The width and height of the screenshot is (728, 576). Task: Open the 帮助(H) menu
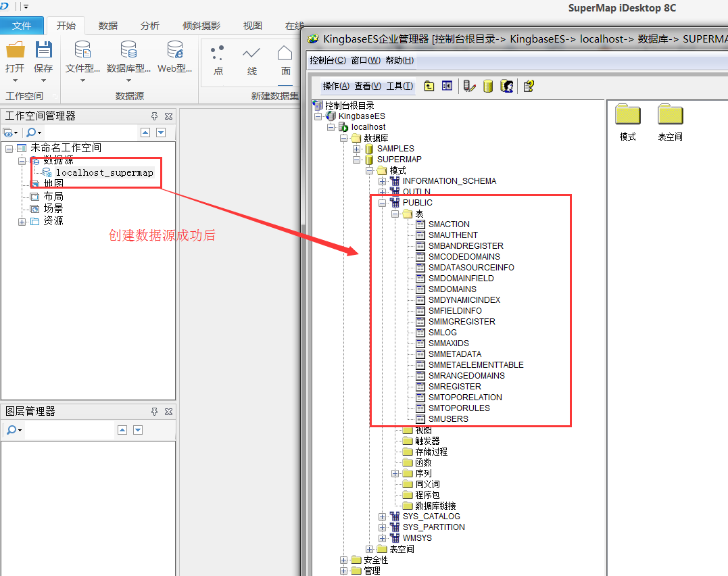tap(399, 60)
